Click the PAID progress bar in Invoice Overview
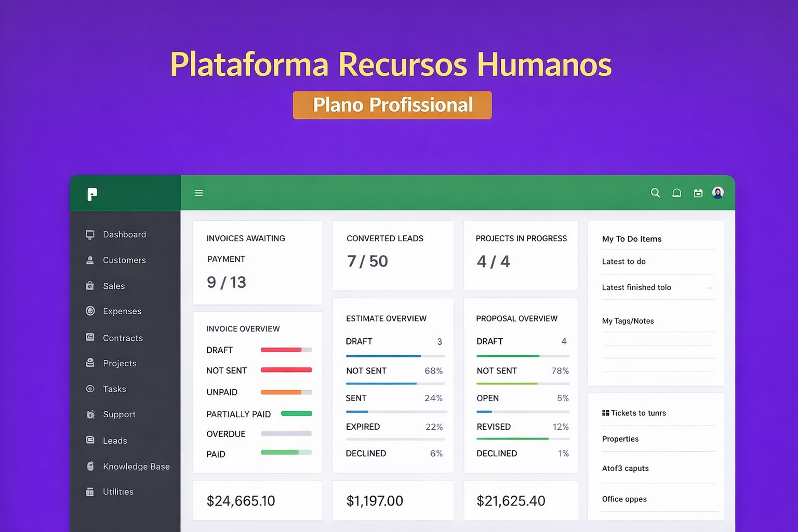Screen dimensions: 798x532 (286, 453)
